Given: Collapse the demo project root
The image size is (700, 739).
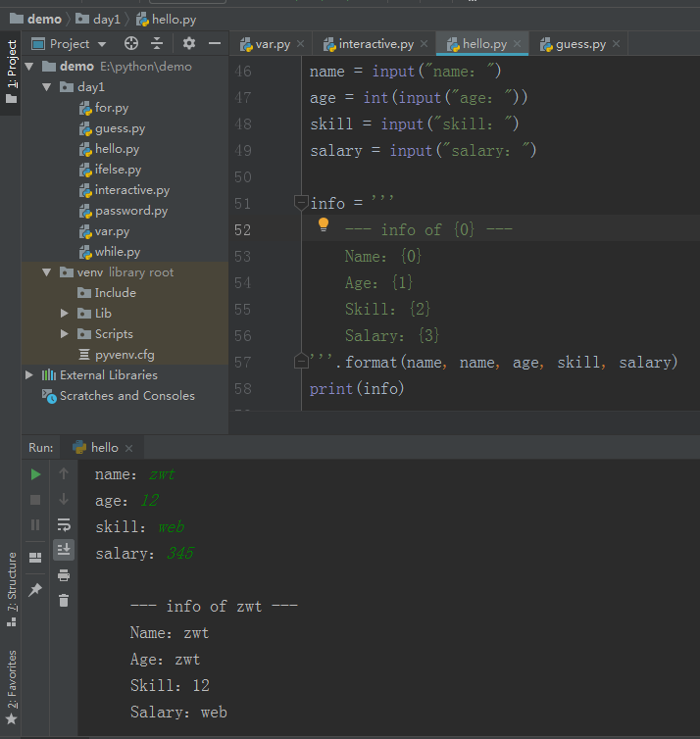Looking at the screenshot, I should coord(29,67).
